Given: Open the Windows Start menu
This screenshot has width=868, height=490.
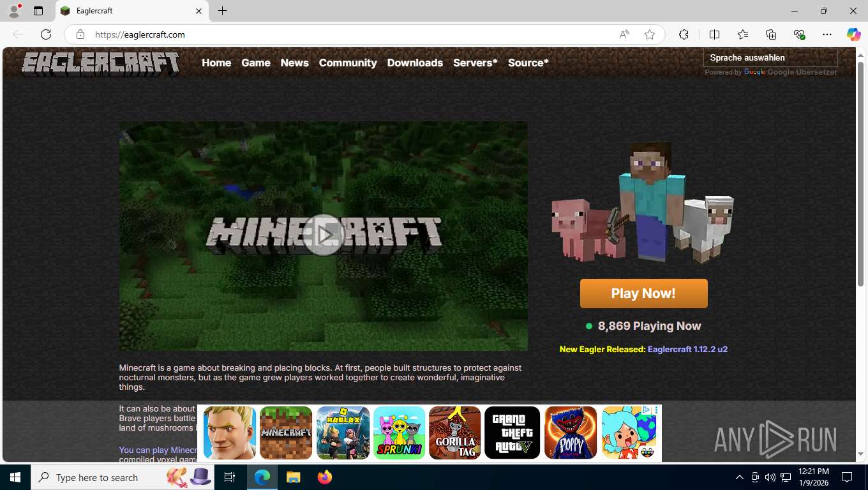Looking at the screenshot, I should 15,477.
